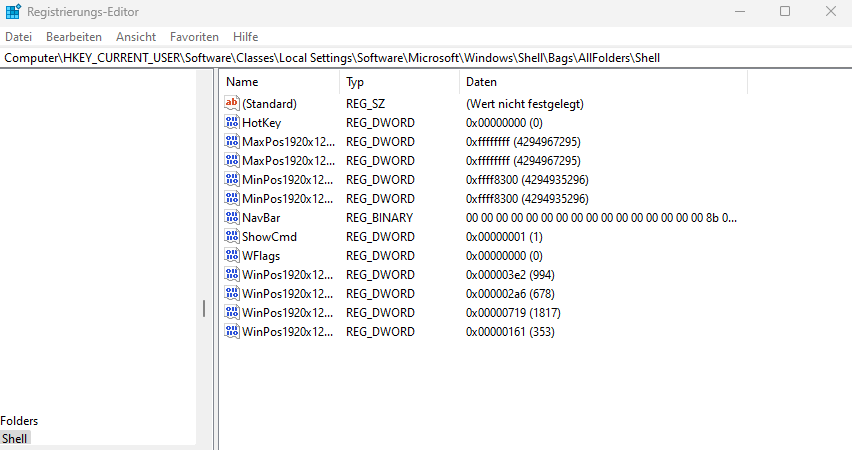852x450 pixels.
Task: Click the icon of the WinPos row with 994
Action: [232, 274]
